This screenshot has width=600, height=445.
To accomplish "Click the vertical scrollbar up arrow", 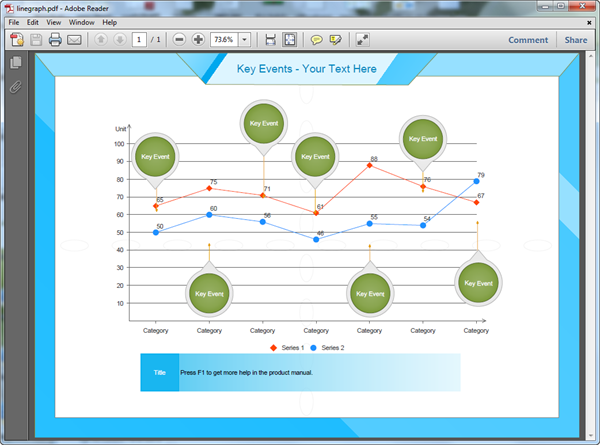I will pyautogui.click(x=590, y=57).
